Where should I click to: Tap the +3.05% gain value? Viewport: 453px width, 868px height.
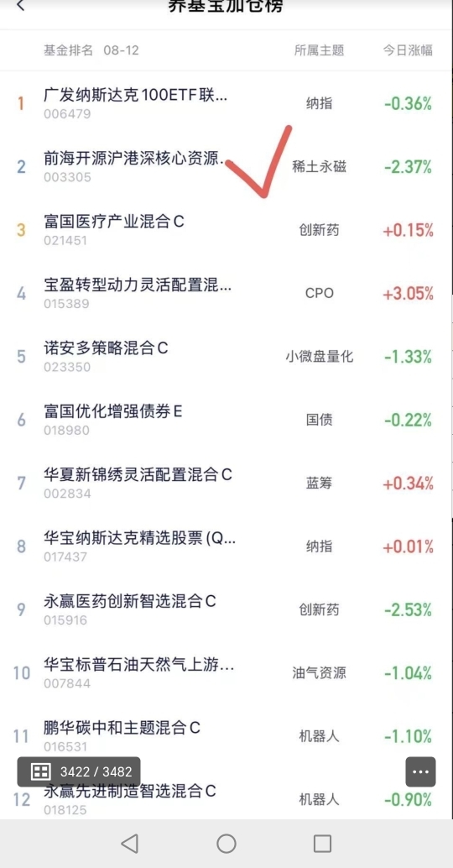click(x=409, y=294)
